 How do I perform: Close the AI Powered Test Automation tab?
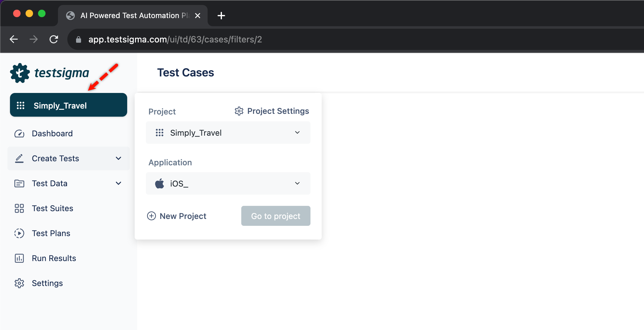point(198,16)
